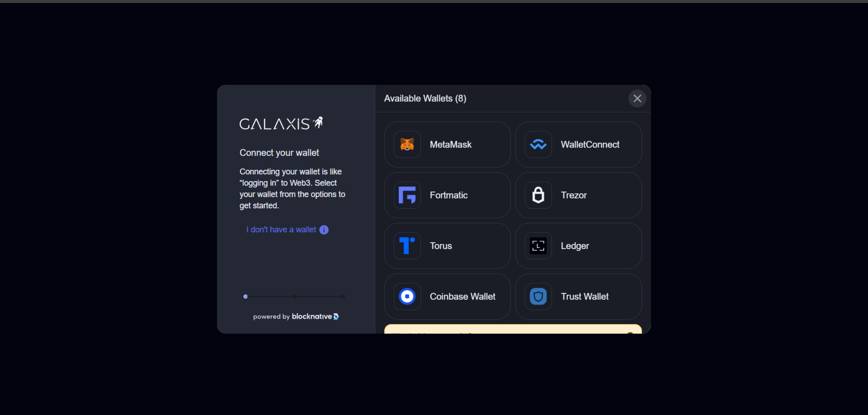Close the connect wallet dialog
868x415 pixels.
coord(637,98)
